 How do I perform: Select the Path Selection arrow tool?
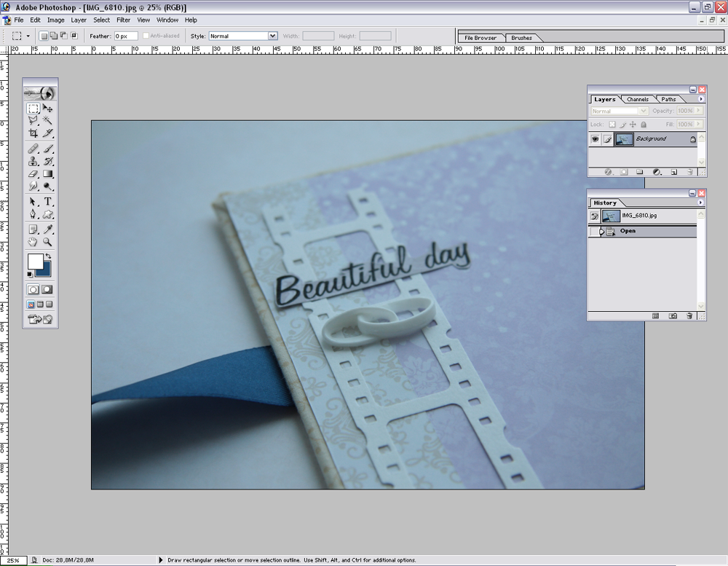[33, 202]
